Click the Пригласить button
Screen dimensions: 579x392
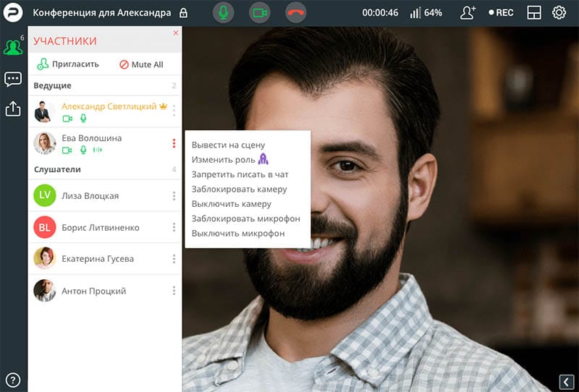68,64
